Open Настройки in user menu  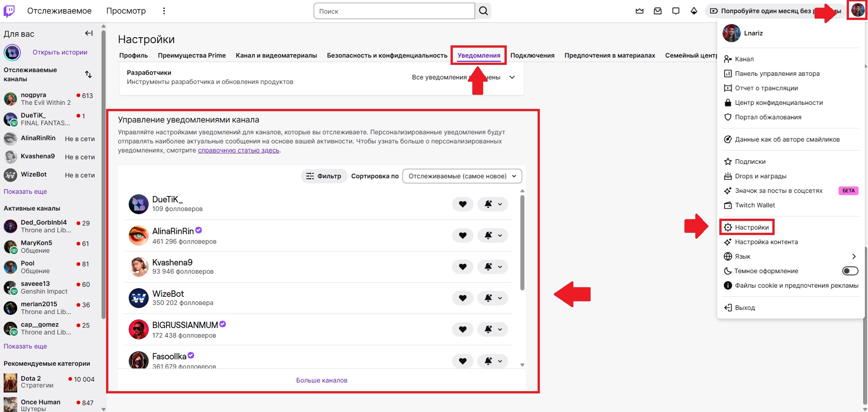click(x=747, y=227)
